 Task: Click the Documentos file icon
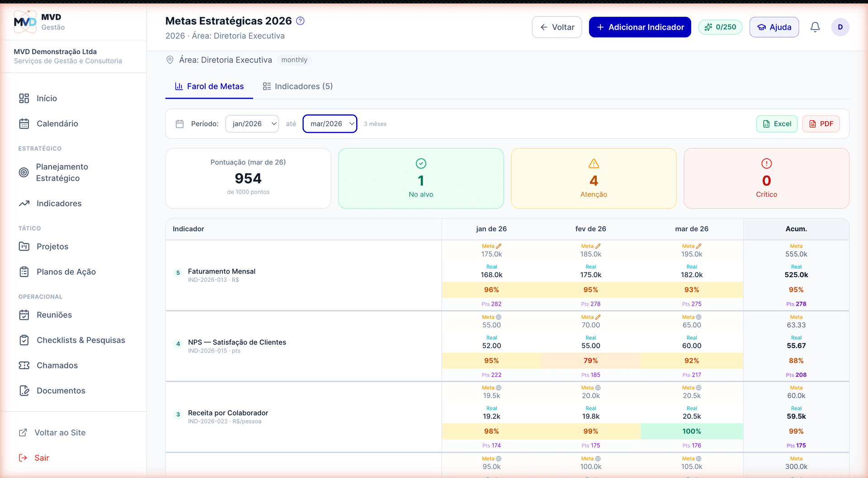[x=24, y=391]
